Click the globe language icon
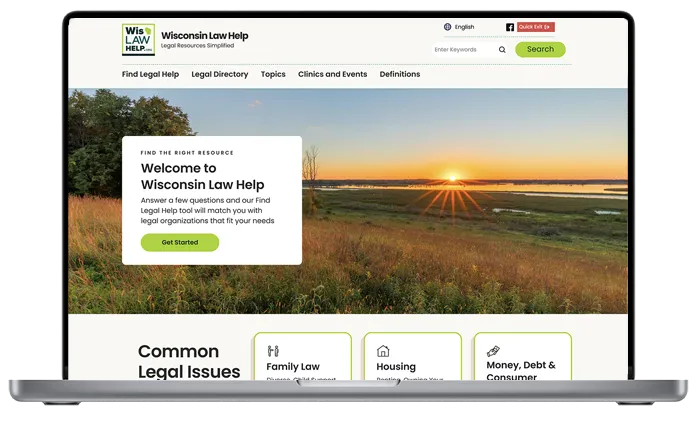 tap(447, 27)
